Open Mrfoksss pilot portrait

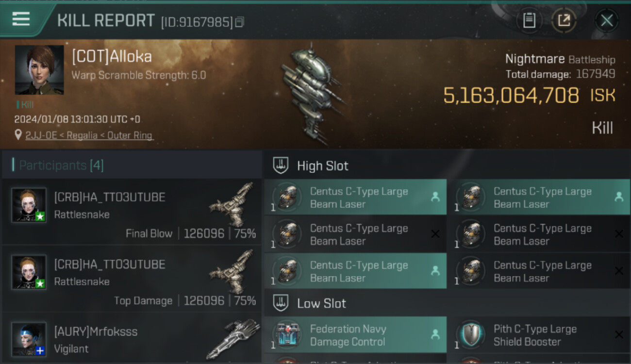(29, 339)
